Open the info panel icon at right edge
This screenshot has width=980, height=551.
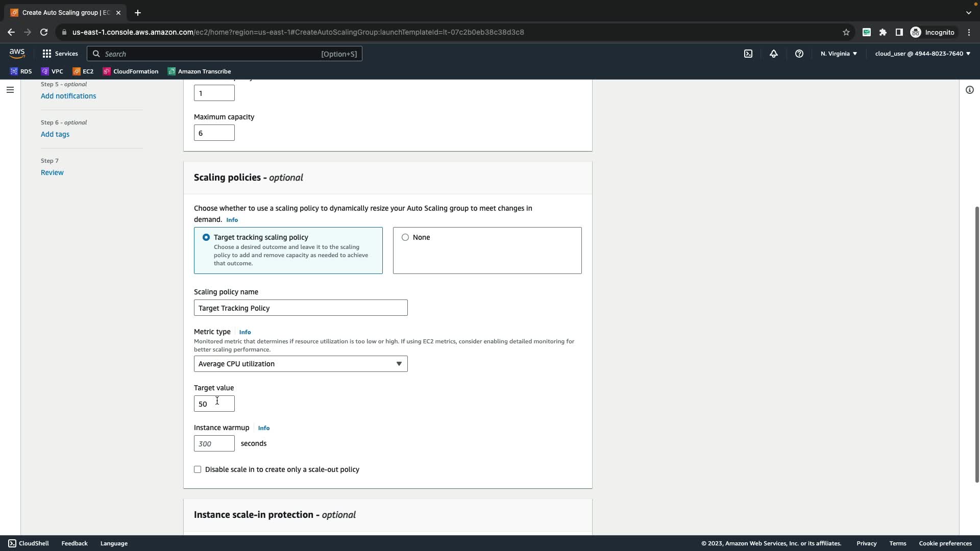click(x=969, y=90)
